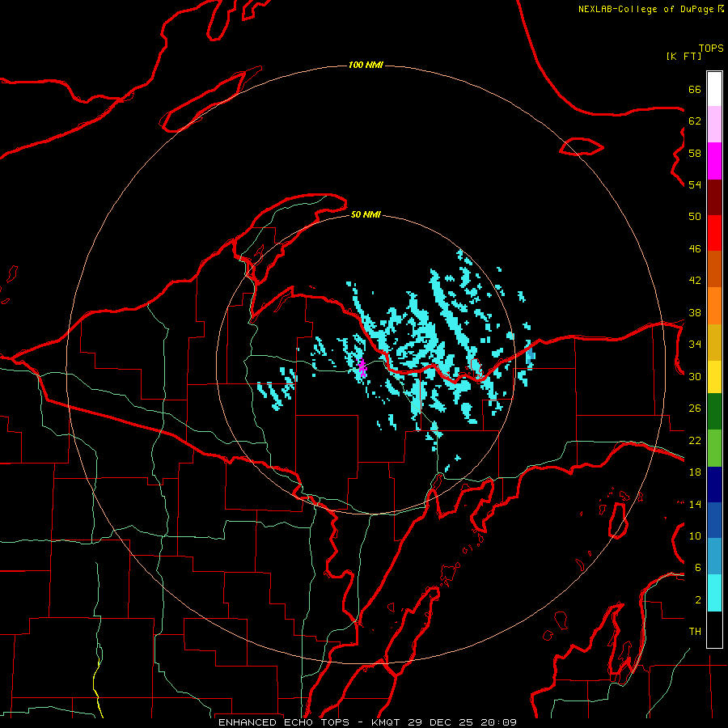Select the legend value "6"
Viewport: 728px width, 728px height.
(698, 568)
